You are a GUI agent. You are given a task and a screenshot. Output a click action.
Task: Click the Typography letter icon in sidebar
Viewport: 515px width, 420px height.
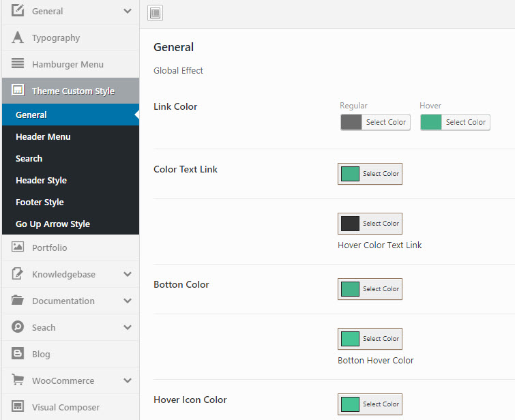[18, 38]
